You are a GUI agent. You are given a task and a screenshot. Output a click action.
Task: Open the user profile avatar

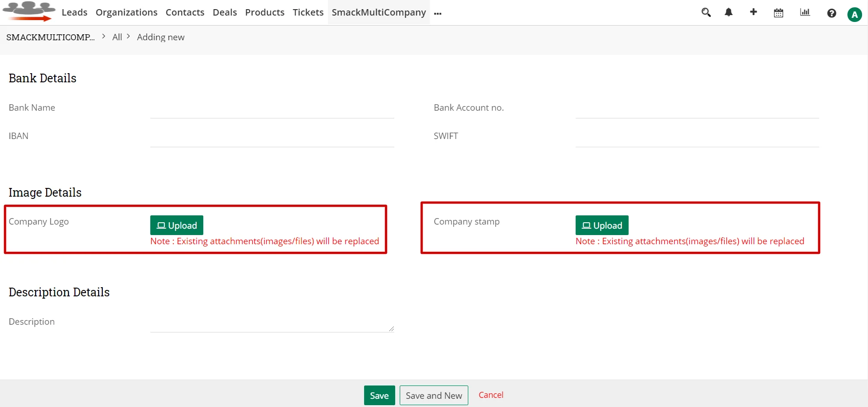pos(854,14)
